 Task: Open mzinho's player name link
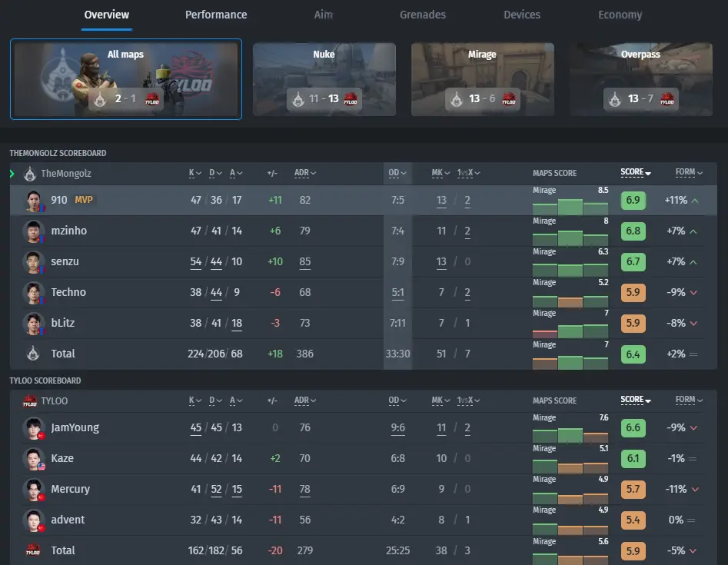(68, 231)
